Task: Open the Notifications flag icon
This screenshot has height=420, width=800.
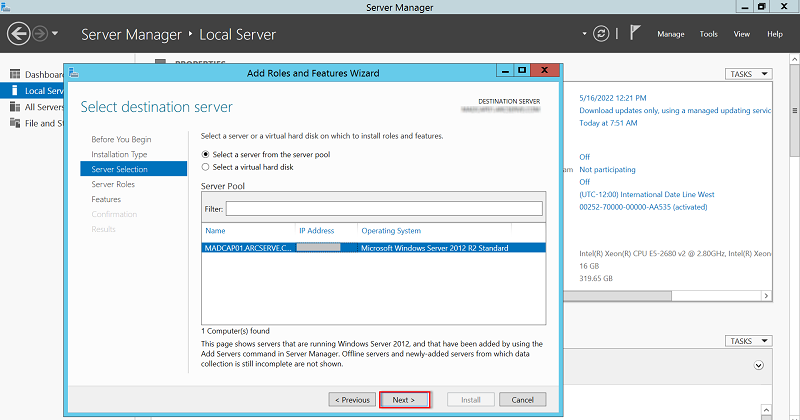Action: coord(635,33)
